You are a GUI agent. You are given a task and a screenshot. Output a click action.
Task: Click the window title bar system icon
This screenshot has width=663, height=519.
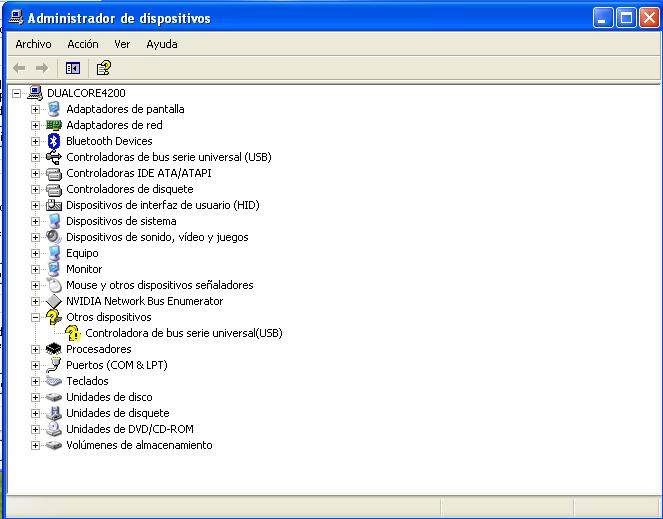(x=16, y=17)
